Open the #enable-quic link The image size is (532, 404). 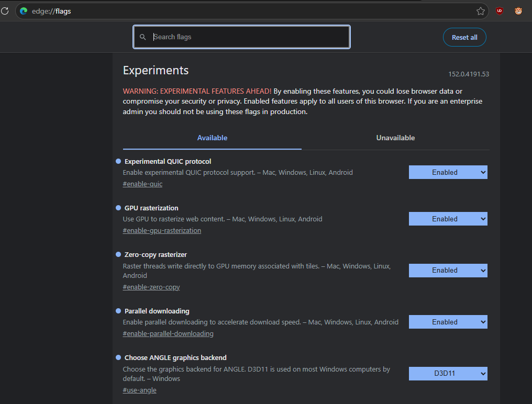click(142, 184)
